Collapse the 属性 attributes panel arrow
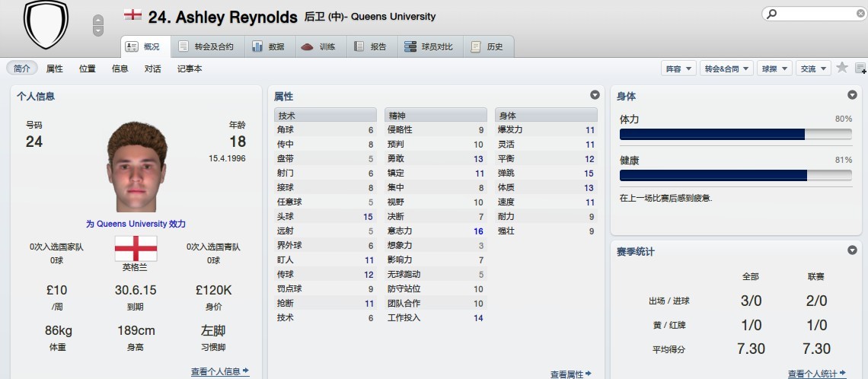The height and width of the screenshot is (379, 868). click(595, 95)
